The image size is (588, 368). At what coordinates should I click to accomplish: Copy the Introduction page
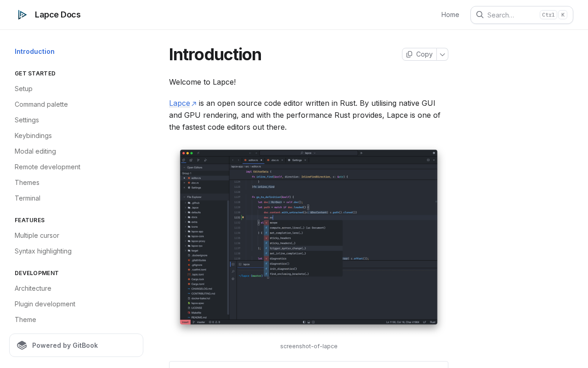(419, 54)
